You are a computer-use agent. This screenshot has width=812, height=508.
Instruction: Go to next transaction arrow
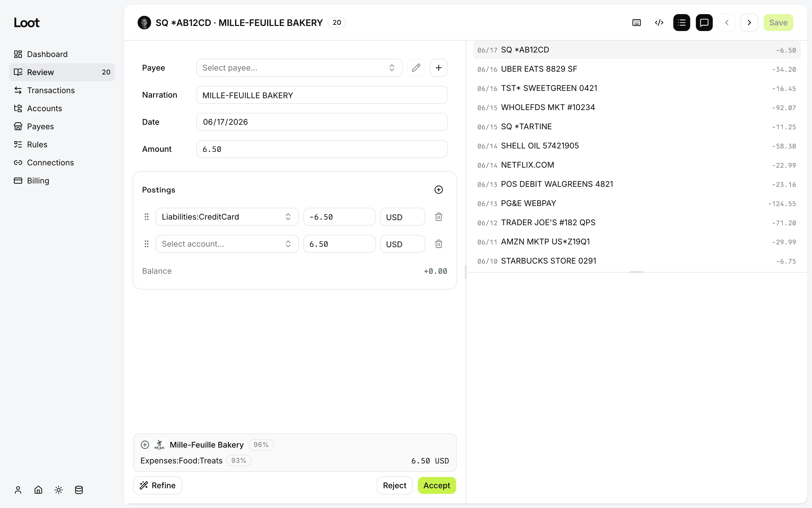pyautogui.click(x=749, y=23)
